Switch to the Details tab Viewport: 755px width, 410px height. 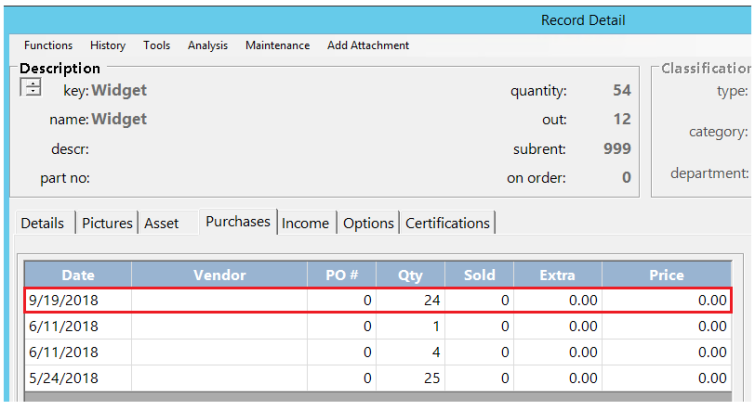click(42, 223)
